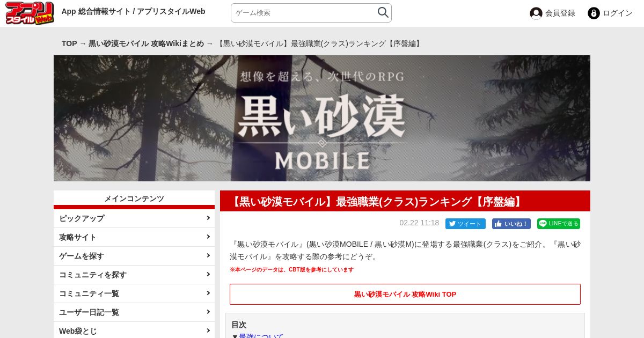Image resolution: width=644 pixels, height=338 pixels.
Task: Expand chevron next to コミュニティを探す
Action: (x=208, y=274)
